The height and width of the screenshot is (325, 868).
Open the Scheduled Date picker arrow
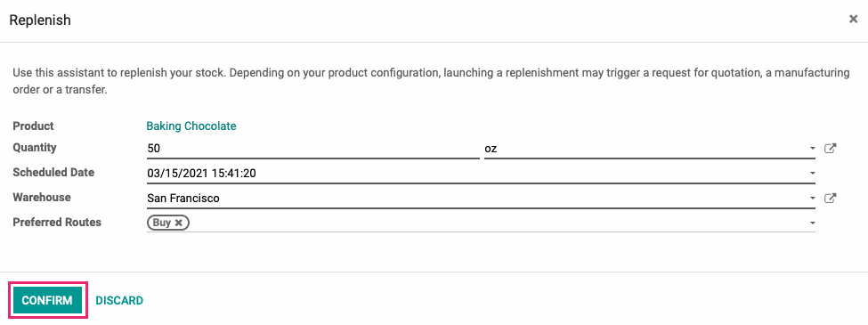pos(812,174)
